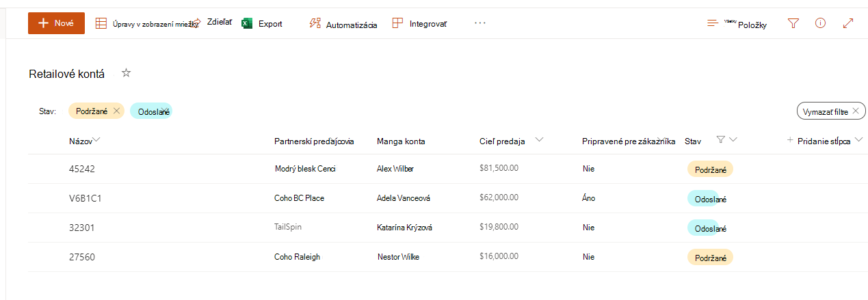The image size is (868, 300).
Task: Click Pridanie stĺpca add column
Action: pyautogui.click(x=824, y=141)
